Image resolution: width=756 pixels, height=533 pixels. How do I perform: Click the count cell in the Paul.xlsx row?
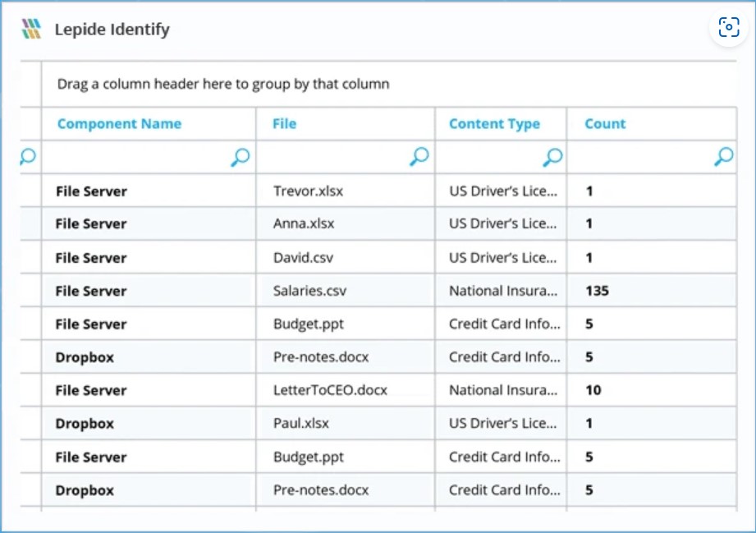pos(652,424)
